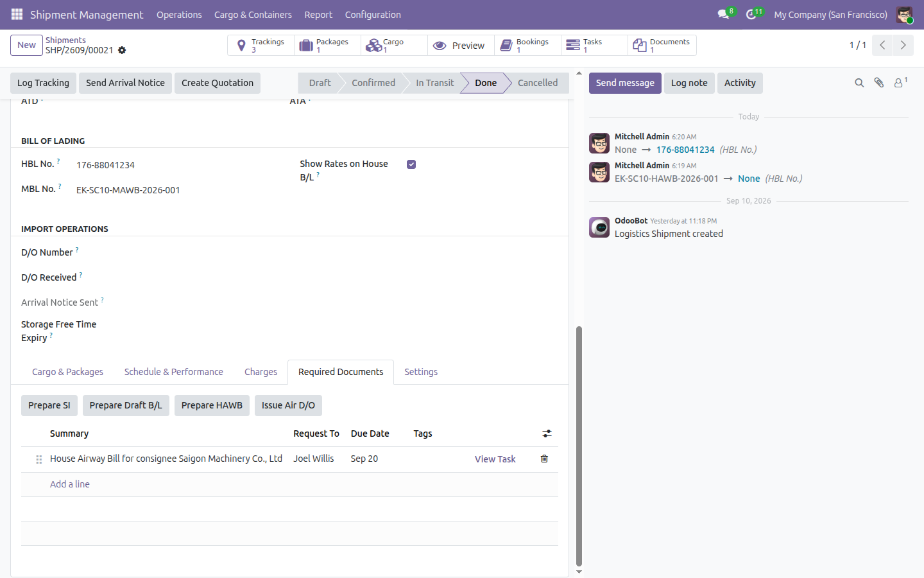This screenshot has width=924, height=578.
Task: Click the Issue Air D/O button
Action: point(288,405)
